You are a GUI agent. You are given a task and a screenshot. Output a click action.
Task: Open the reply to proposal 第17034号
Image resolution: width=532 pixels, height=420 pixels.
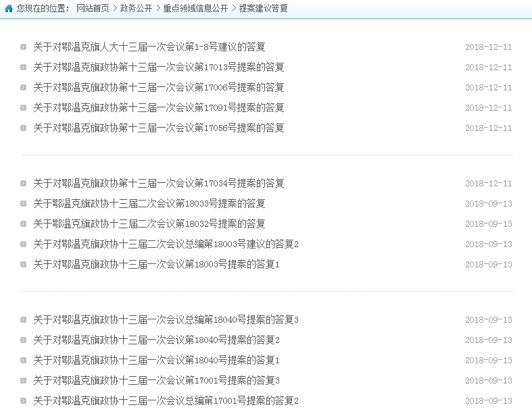(159, 184)
